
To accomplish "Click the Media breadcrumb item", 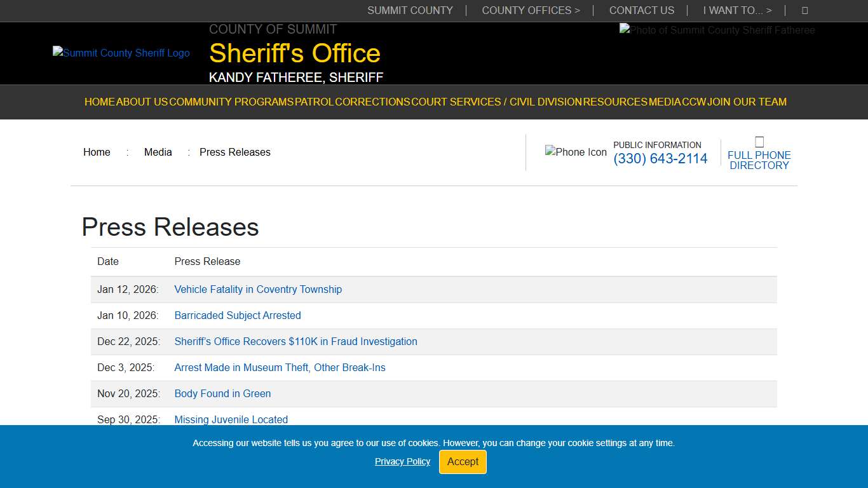I will coord(158,152).
